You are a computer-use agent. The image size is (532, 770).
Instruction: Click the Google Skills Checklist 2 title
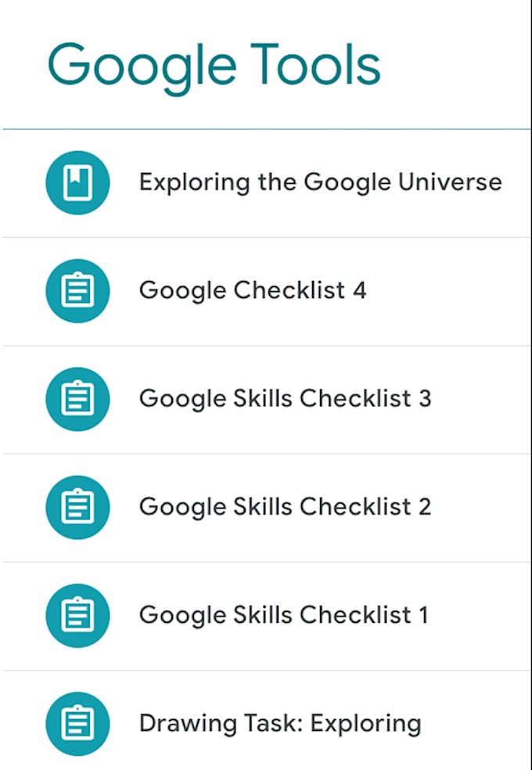(x=284, y=506)
